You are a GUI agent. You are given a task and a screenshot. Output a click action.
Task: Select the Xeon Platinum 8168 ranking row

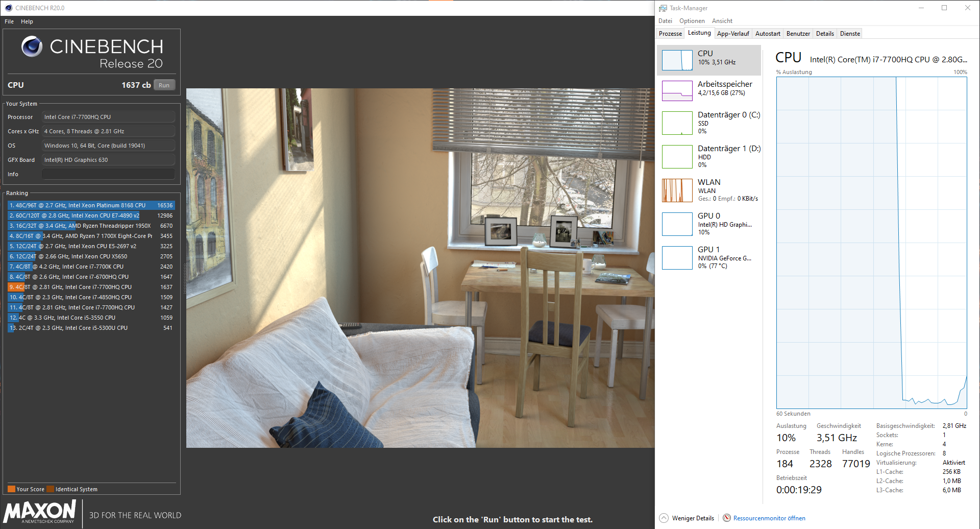point(91,205)
